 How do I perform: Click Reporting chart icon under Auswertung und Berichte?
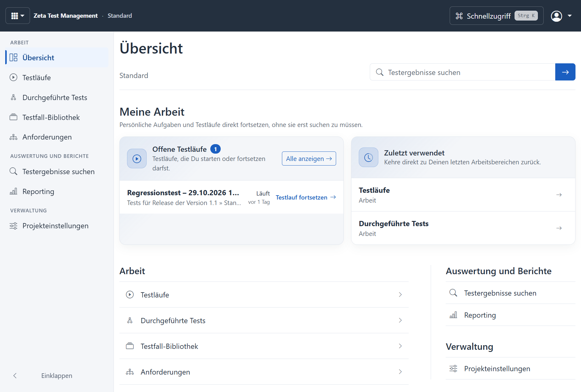click(x=453, y=315)
